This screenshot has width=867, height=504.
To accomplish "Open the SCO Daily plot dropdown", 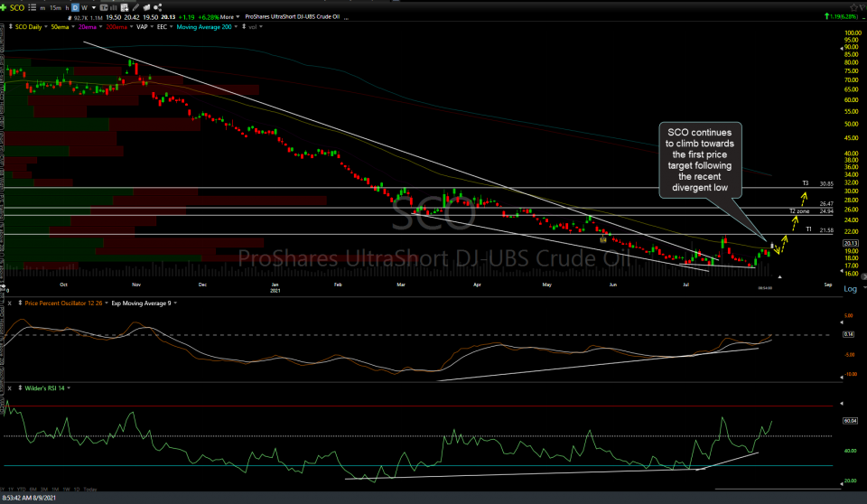I will click(x=45, y=26).
